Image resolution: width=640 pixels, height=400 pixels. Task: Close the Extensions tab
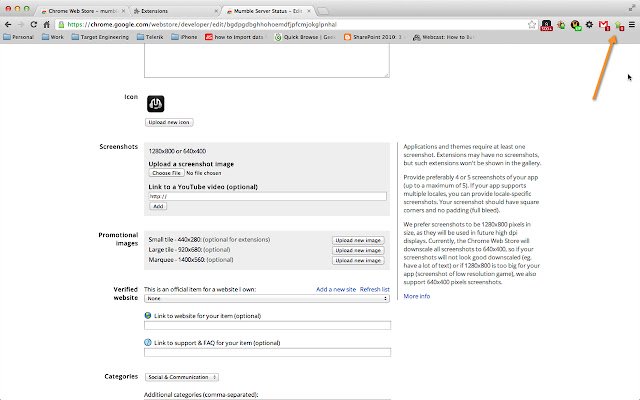[x=216, y=11]
